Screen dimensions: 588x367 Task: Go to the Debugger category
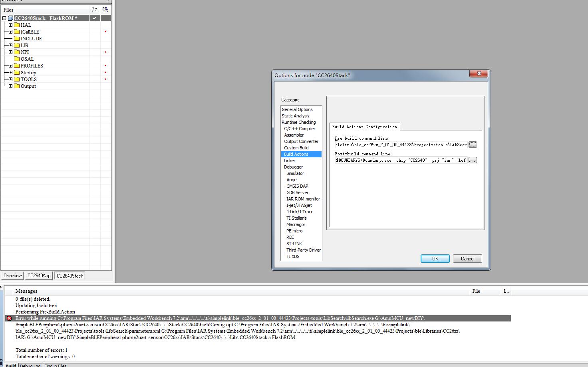click(x=294, y=167)
